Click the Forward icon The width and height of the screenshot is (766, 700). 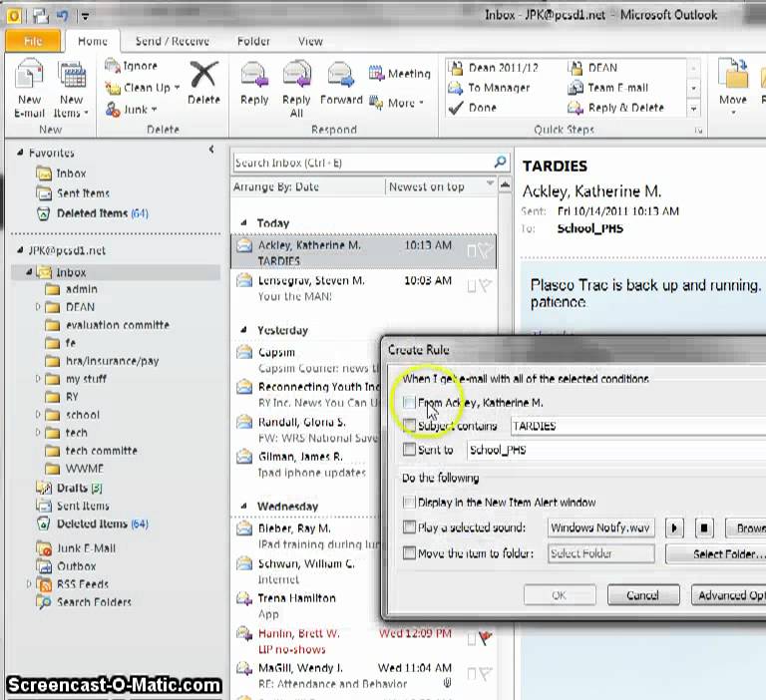(341, 75)
